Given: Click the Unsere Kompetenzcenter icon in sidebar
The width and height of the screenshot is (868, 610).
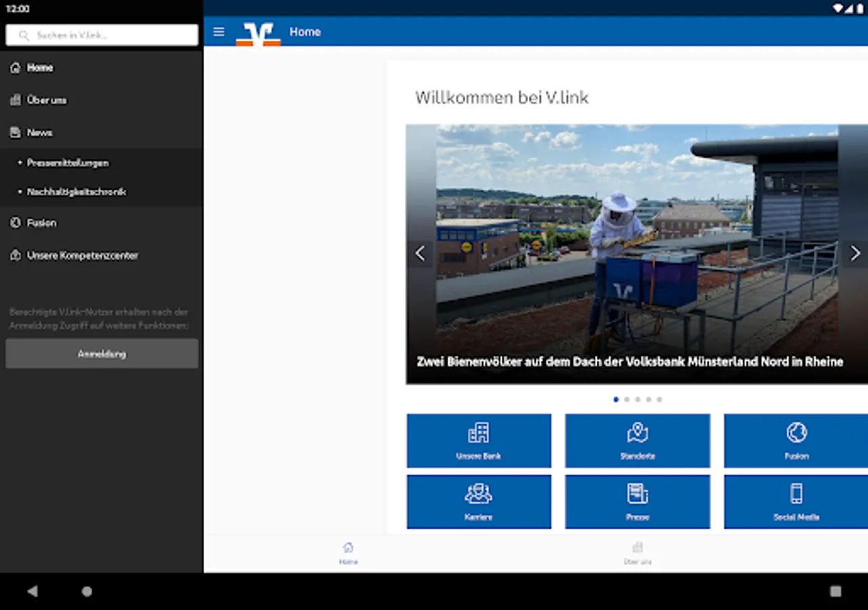Looking at the screenshot, I should 15,255.
